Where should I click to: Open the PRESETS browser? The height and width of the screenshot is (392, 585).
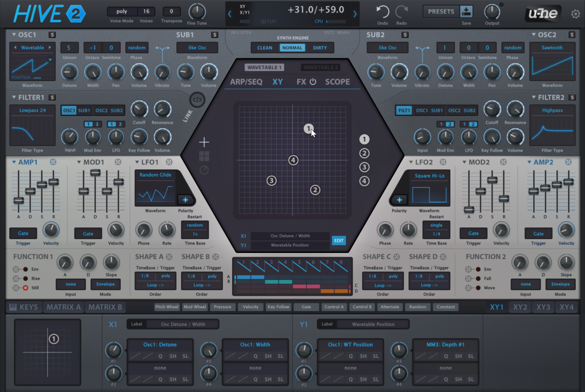tap(441, 11)
